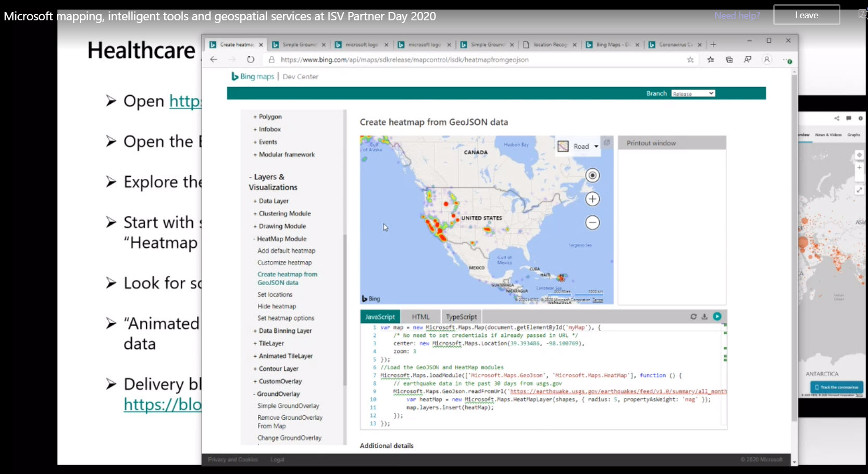Viewport: 868px width, 474px height.
Task: Click the share icon in coronavirus window
Action: (837, 118)
